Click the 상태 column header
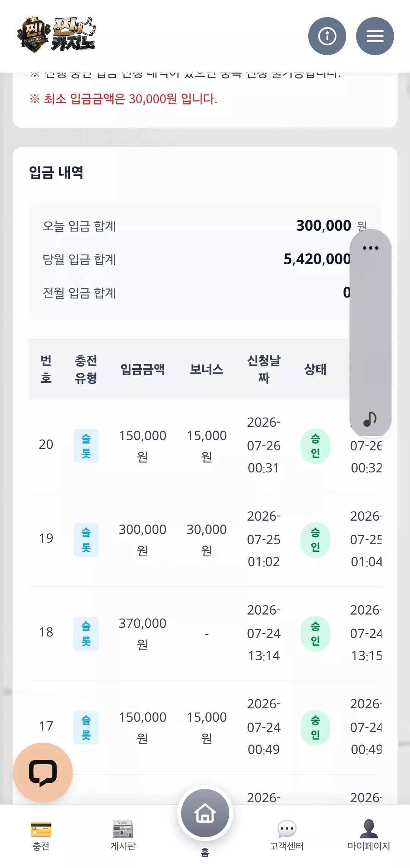Image resolution: width=410 pixels, height=868 pixels. point(315,369)
